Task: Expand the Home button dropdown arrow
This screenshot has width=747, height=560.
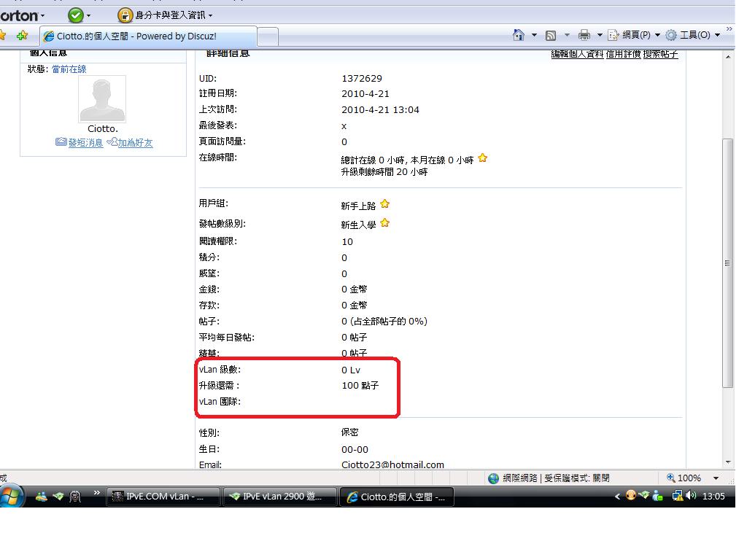Action: pyautogui.click(x=534, y=35)
